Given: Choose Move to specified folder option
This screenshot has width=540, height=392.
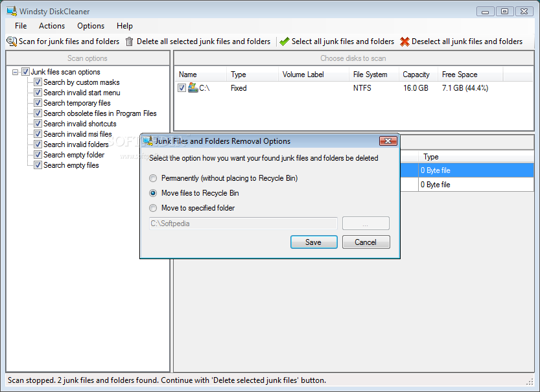Looking at the screenshot, I should (x=153, y=208).
